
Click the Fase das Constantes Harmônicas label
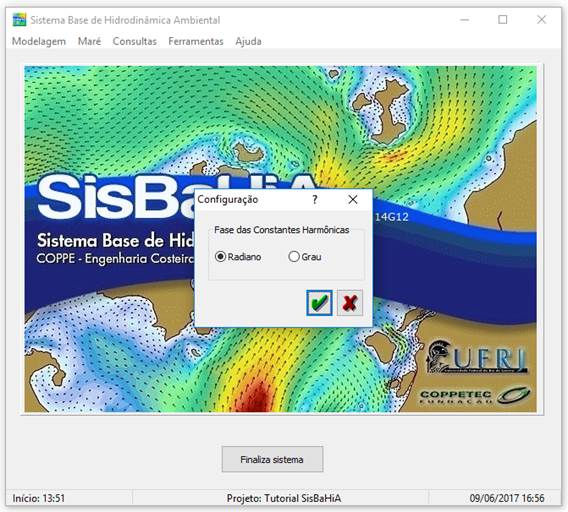(281, 230)
